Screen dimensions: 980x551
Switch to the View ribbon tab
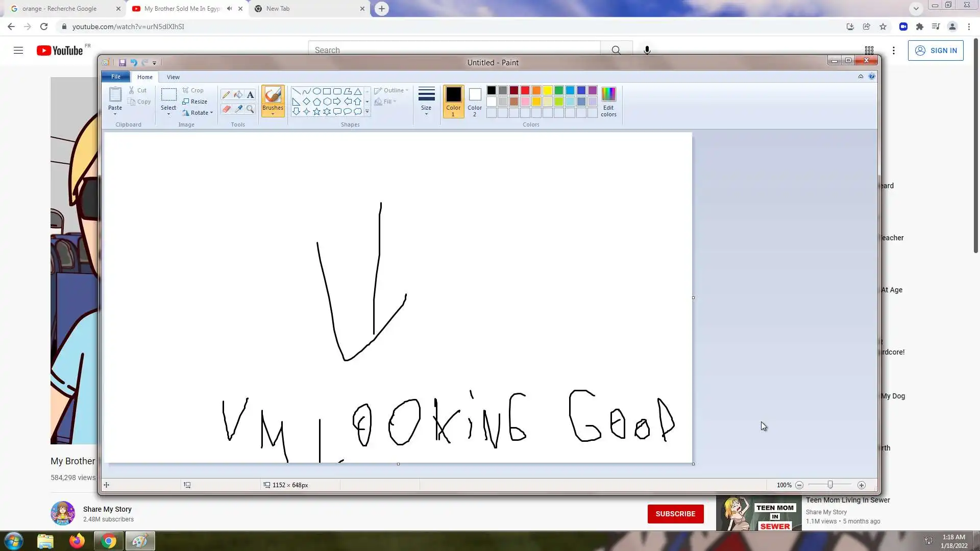(x=173, y=77)
